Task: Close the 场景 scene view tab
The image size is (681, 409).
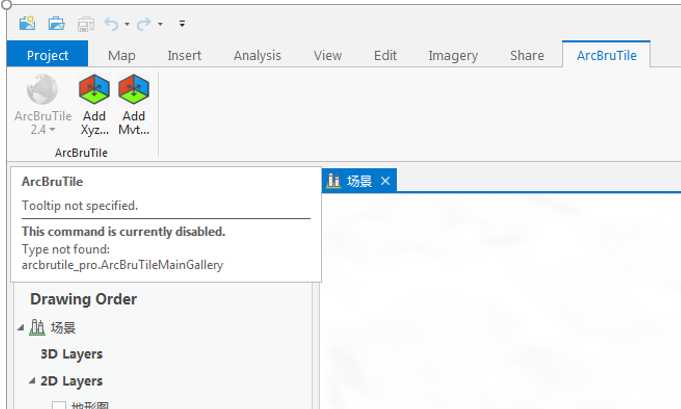Action: (x=385, y=181)
